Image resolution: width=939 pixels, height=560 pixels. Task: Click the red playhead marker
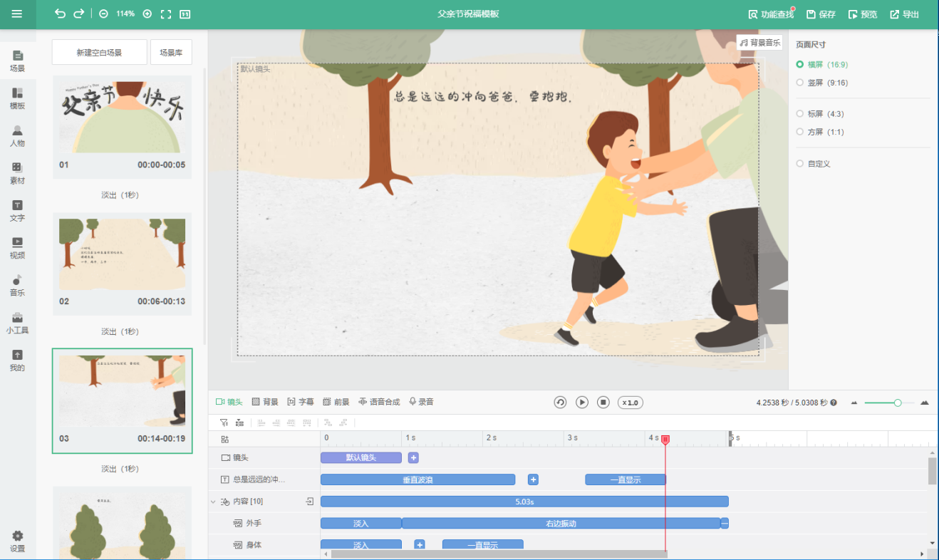click(665, 440)
